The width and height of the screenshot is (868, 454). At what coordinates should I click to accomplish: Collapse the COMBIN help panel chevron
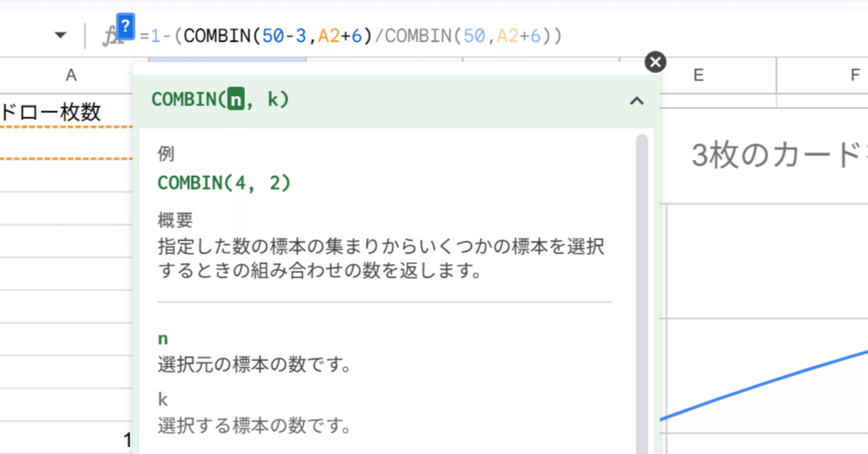636,101
